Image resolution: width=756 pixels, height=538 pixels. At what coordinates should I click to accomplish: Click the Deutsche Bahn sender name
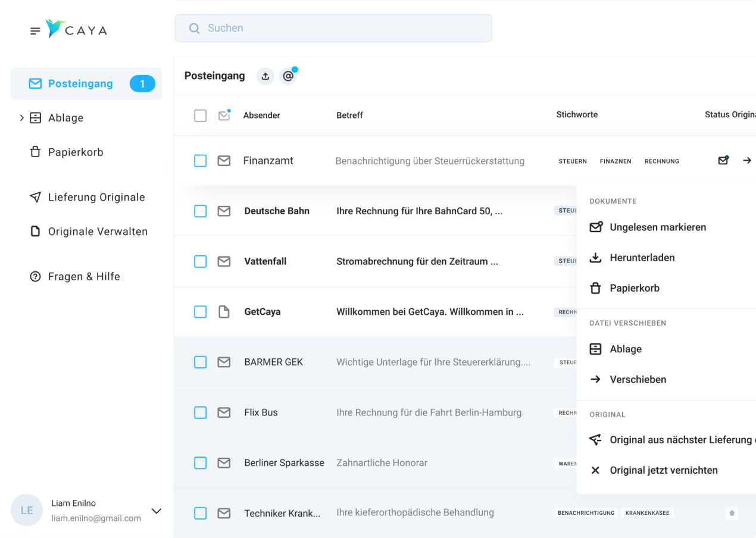[x=277, y=211]
